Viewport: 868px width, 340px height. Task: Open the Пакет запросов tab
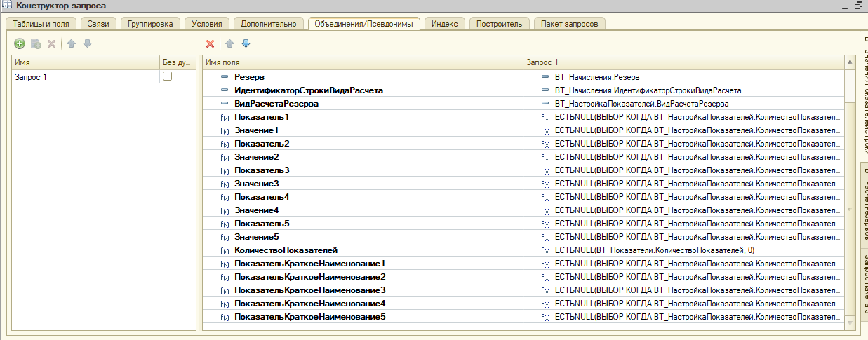569,24
